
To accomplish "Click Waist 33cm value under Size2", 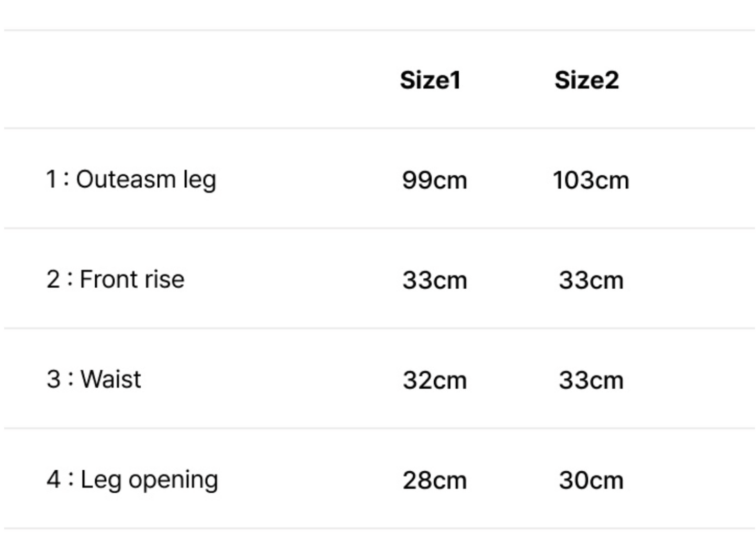I will tap(591, 380).
